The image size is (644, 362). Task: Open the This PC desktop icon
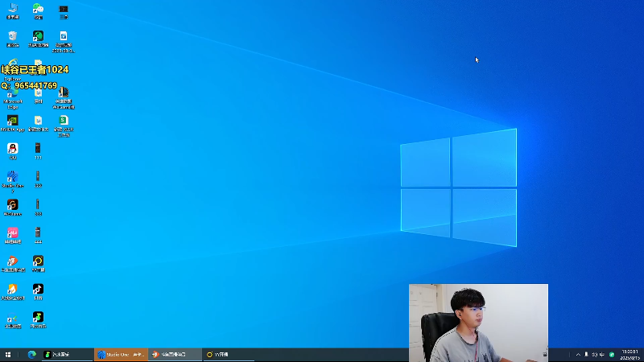[13, 11]
